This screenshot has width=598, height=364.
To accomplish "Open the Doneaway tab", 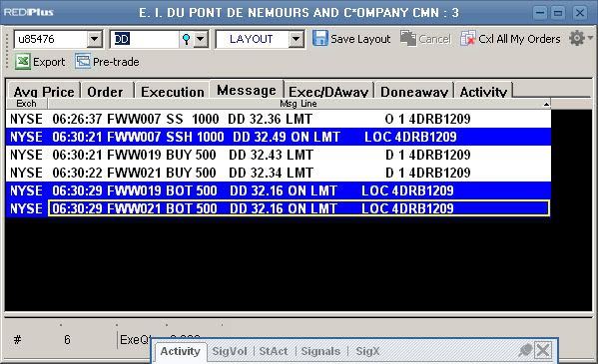I will click(x=414, y=91).
